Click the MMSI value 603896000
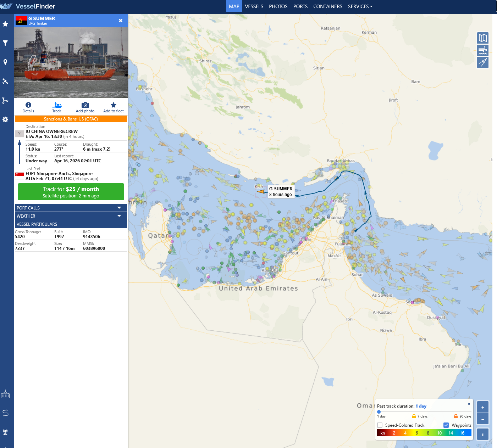This screenshot has width=497, height=448. coord(94,248)
